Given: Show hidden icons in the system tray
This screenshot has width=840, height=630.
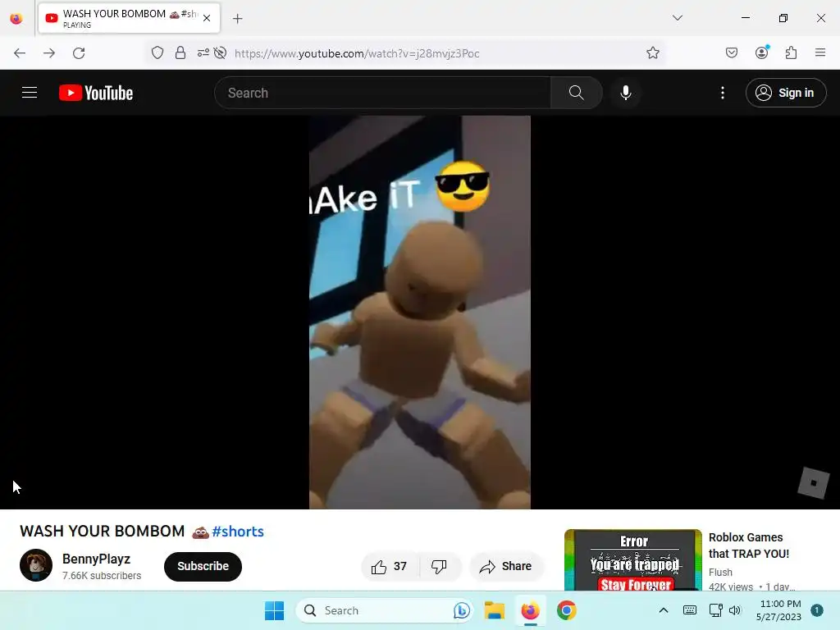Looking at the screenshot, I should click(663, 610).
